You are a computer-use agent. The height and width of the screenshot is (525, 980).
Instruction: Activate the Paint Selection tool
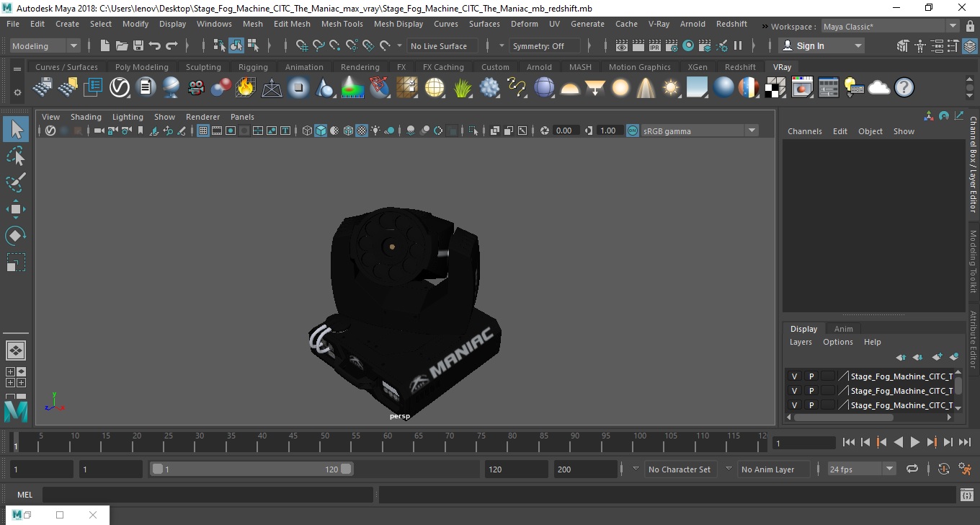point(15,183)
